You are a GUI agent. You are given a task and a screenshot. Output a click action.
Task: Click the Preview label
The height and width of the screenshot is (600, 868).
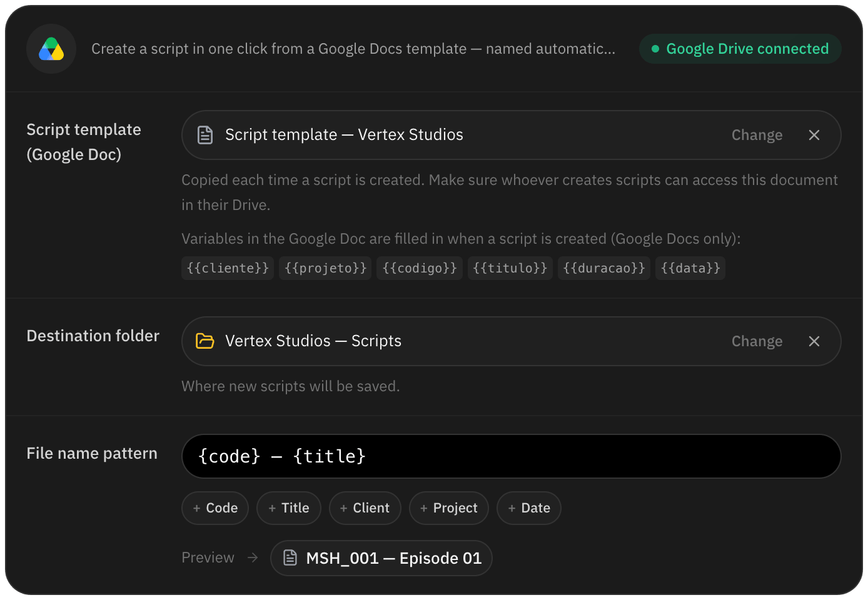click(x=208, y=557)
